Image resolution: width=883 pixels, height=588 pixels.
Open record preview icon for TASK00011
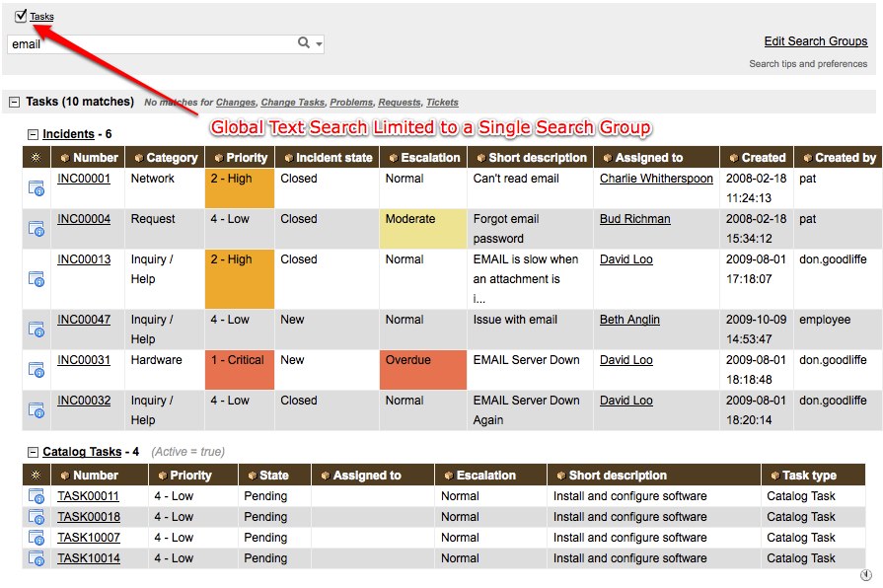[x=37, y=496]
